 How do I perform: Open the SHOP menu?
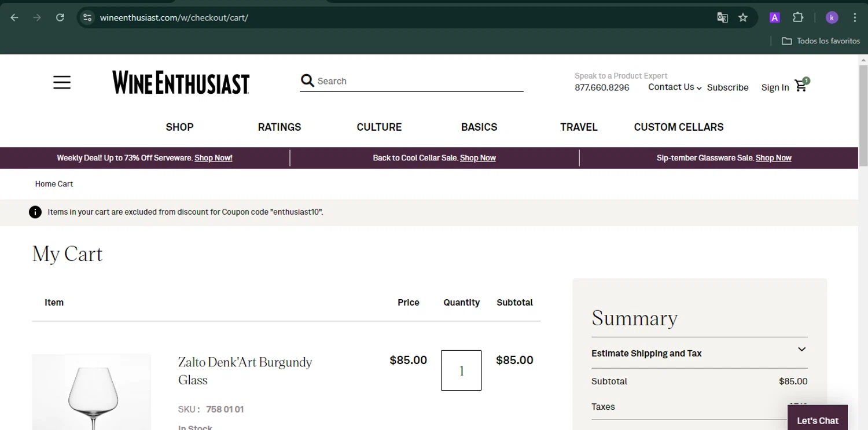(x=179, y=127)
